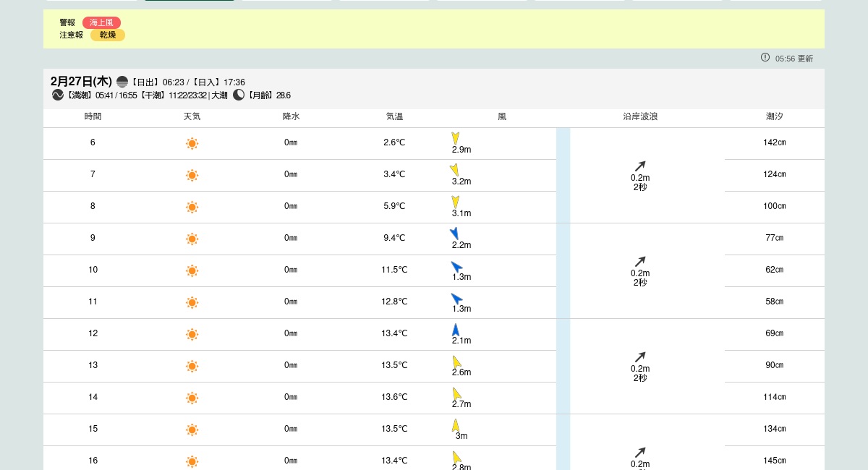Click the 142cm tide value
The height and width of the screenshot is (470, 868).
774,142
